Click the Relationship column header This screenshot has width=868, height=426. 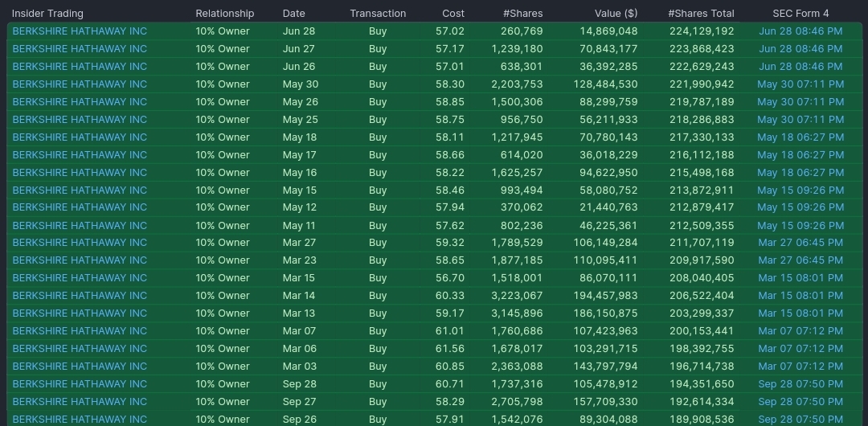(x=225, y=14)
